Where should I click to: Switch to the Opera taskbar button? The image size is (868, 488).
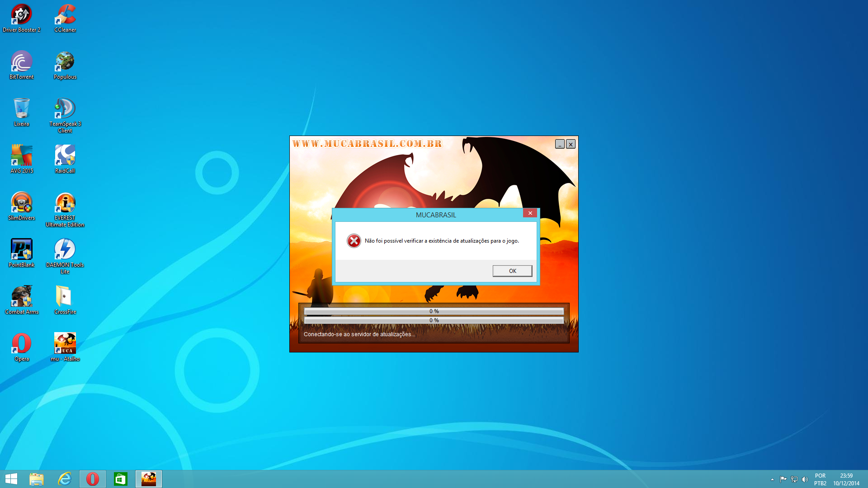point(93,479)
